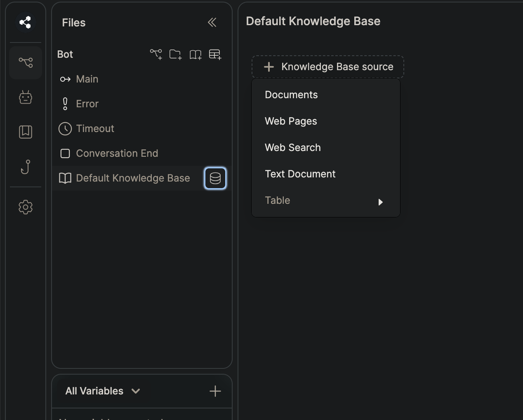The height and width of the screenshot is (420, 523).
Task: Open the hooks sidebar icon
Action: (26, 167)
